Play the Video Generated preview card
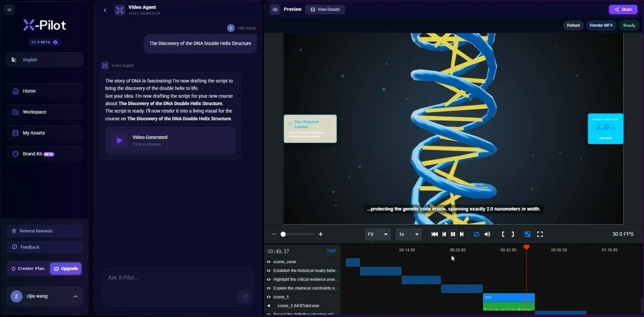This screenshot has width=644, height=317. tap(170, 141)
